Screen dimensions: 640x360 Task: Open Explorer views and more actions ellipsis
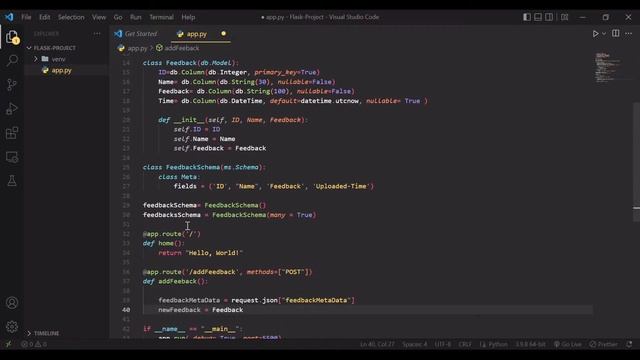pyautogui.click(x=97, y=33)
